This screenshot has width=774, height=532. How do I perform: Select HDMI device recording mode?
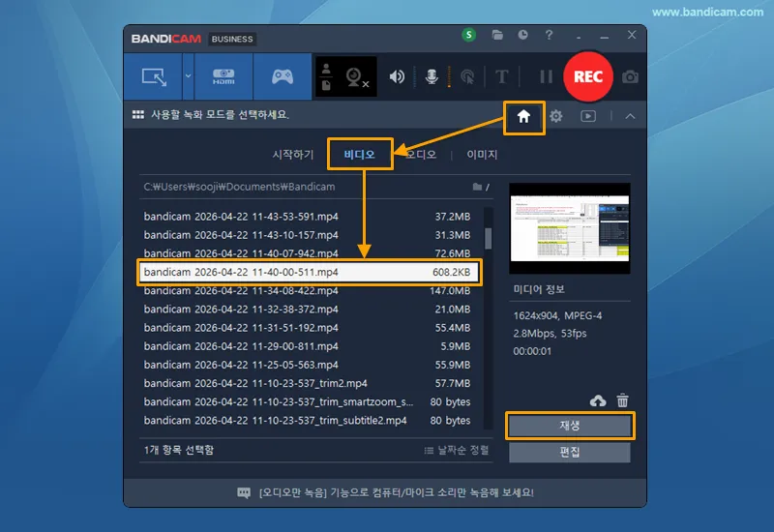(x=223, y=76)
